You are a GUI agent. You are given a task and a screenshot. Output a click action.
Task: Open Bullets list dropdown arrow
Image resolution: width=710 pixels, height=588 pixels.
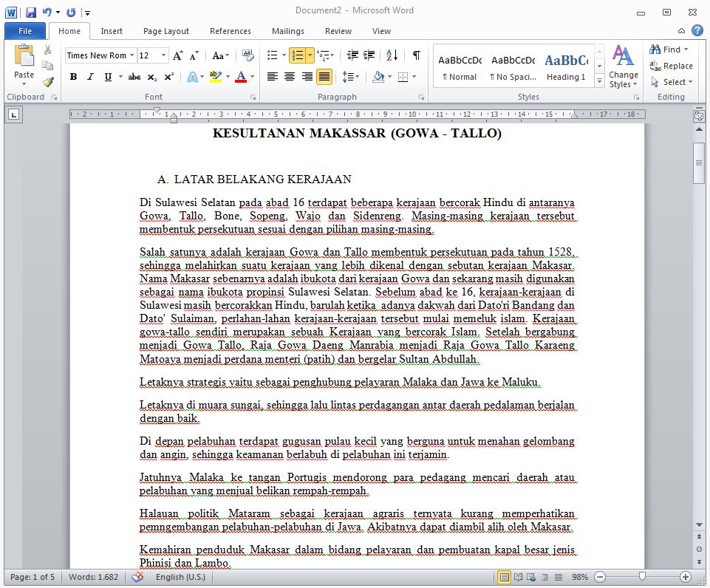[x=284, y=55]
